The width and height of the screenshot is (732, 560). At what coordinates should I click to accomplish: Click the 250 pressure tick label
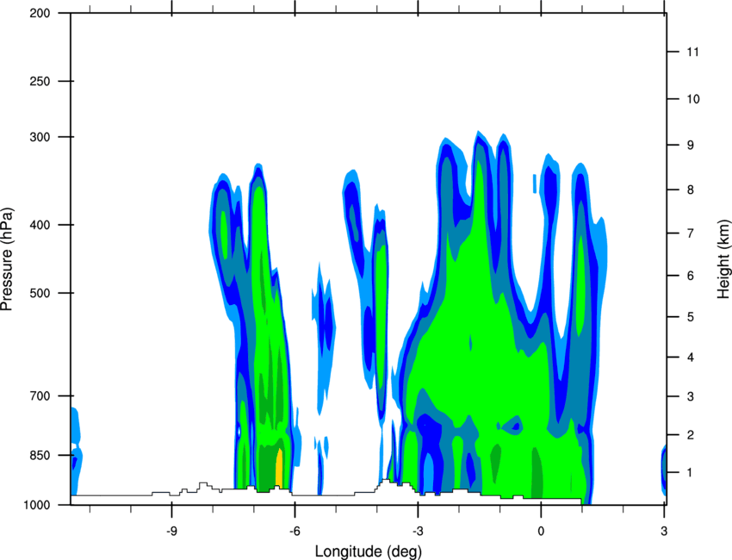(x=40, y=81)
